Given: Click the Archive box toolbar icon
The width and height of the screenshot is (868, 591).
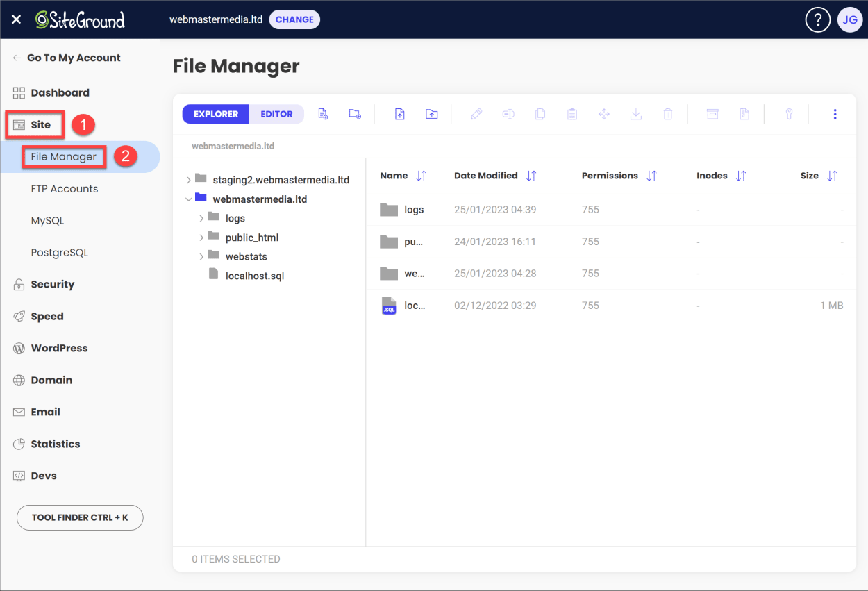Looking at the screenshot, I should pyautogui.click(x=712, y=114).
